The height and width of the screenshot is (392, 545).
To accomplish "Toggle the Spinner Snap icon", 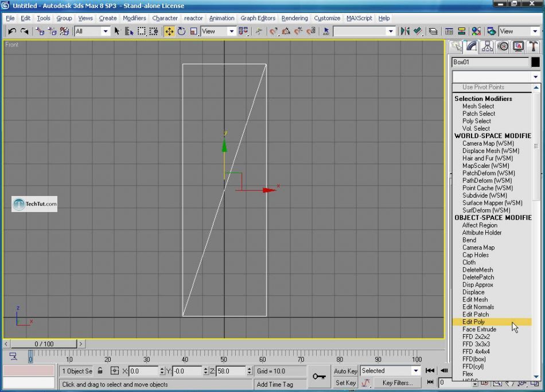I will click(x=311, y=32).
